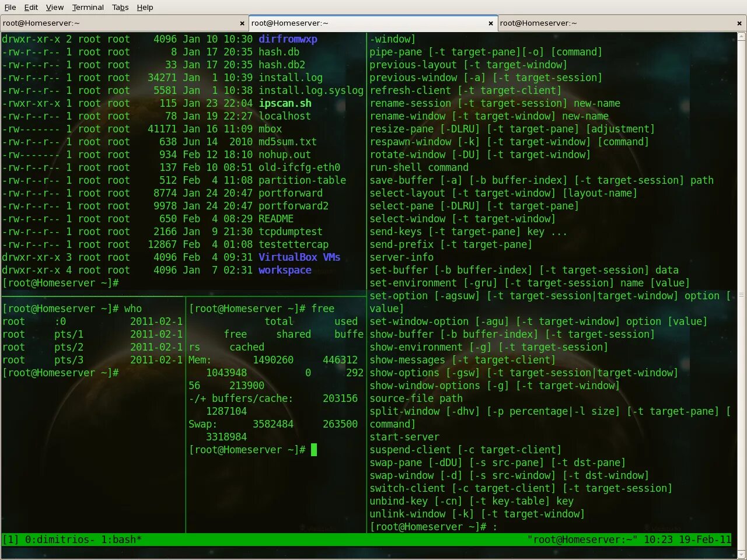Click the free command prompt line
This screenshot has width=747, height=560.
261,309
